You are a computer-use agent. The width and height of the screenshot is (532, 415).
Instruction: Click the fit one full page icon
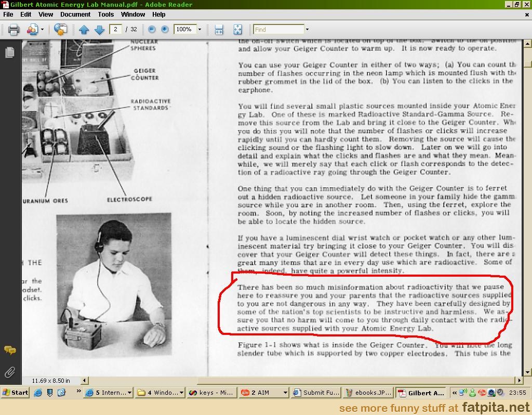(237, 30)
